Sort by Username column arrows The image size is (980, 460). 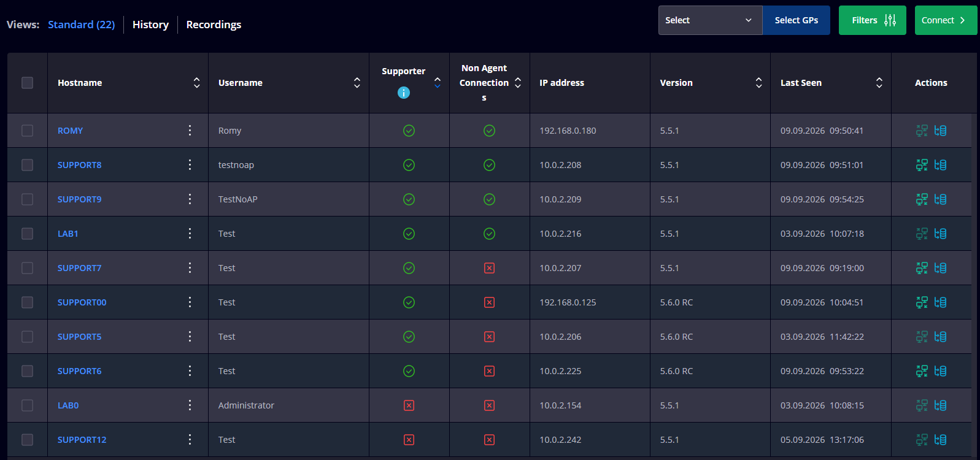click(357, 83)
